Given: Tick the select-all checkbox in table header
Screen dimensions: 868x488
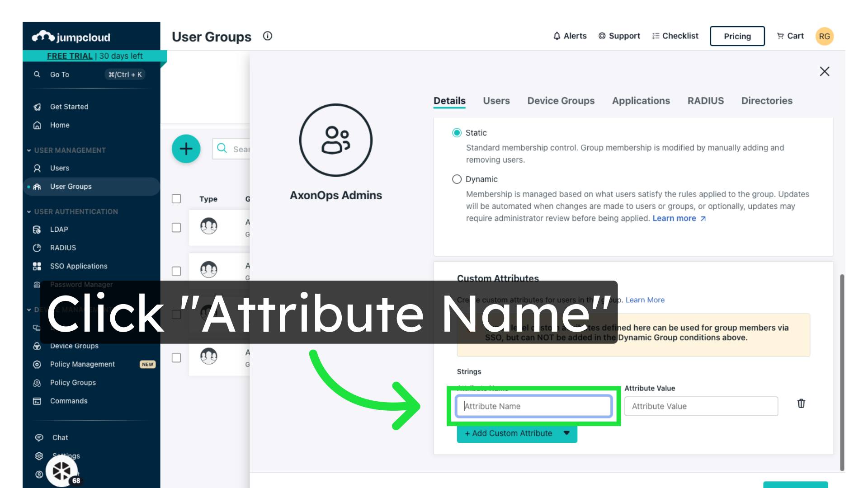Looking at the screenshot, I should (176, 199).
